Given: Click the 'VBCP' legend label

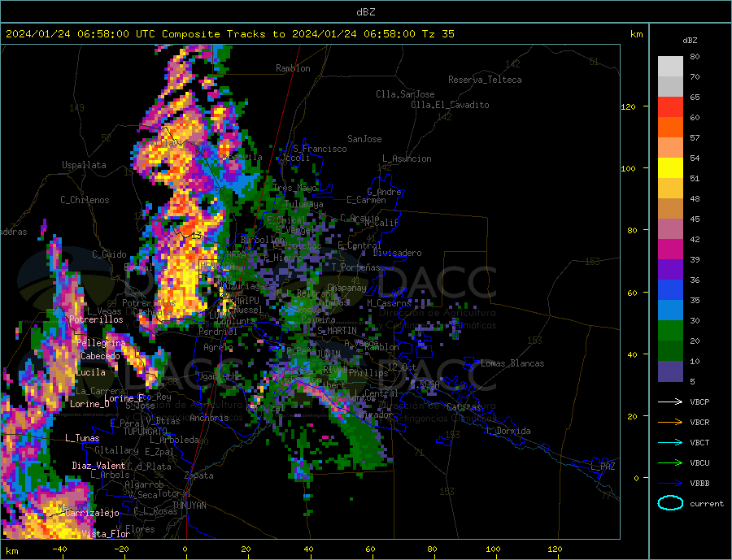Looking at the screenshot, I should (699, 402).
